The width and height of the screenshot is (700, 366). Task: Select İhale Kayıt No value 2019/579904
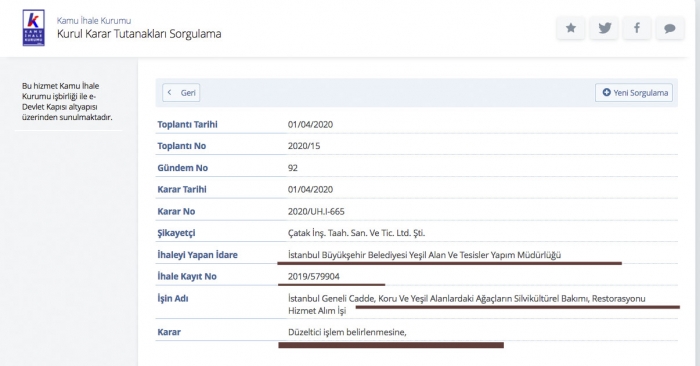pos(313,277)
